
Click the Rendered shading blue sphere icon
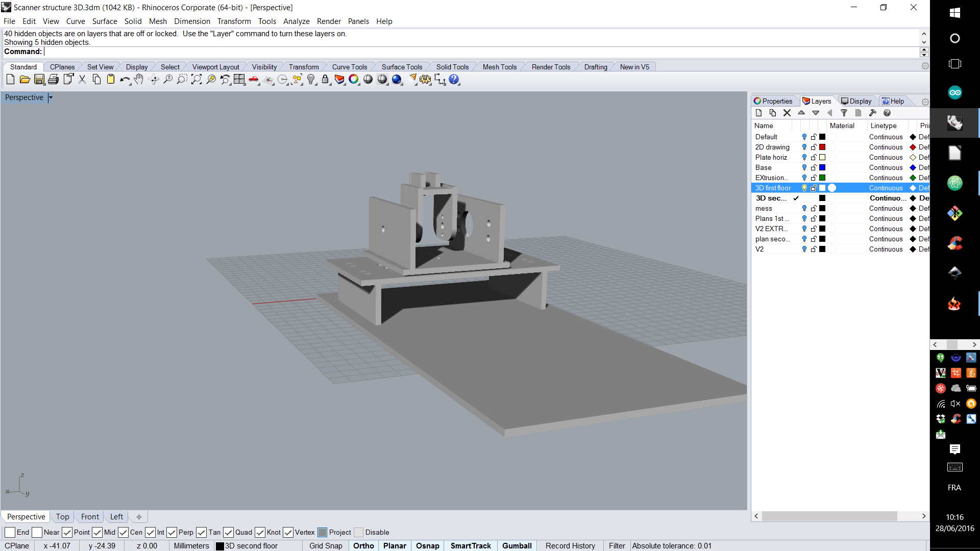(397, 80)
